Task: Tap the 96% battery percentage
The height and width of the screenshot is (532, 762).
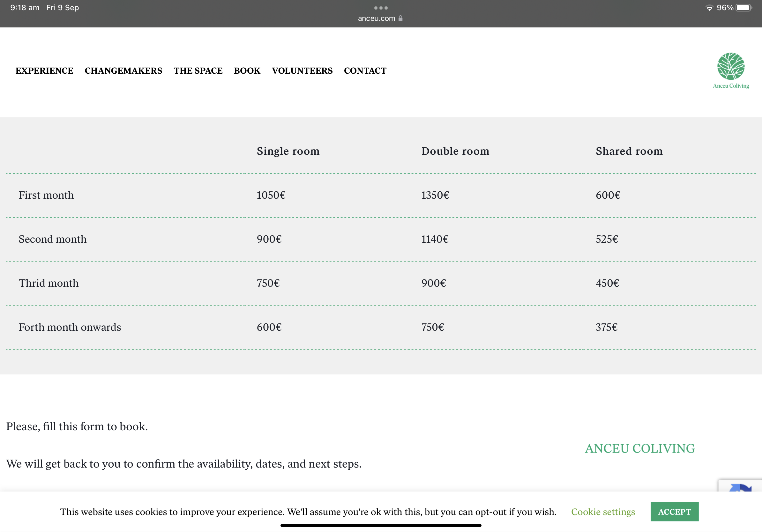Action: point(725,8)
